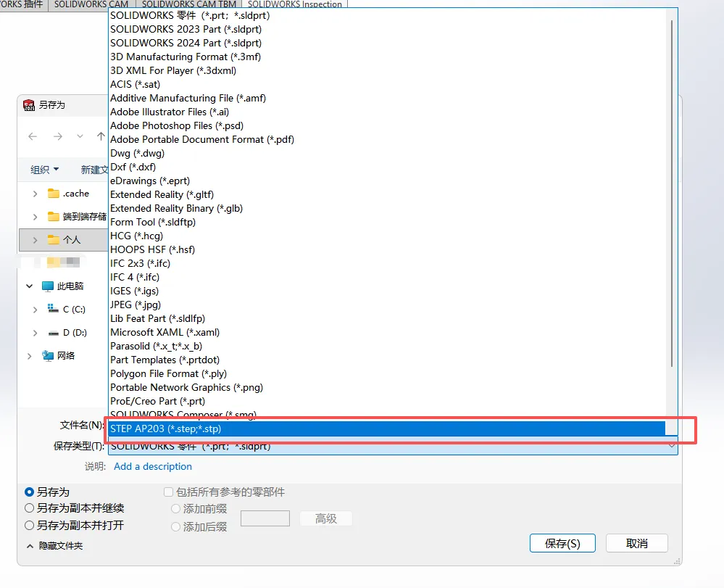
Task: Choose Adobe Illustrator Files (*.ai)
Action: pos(388,112)
